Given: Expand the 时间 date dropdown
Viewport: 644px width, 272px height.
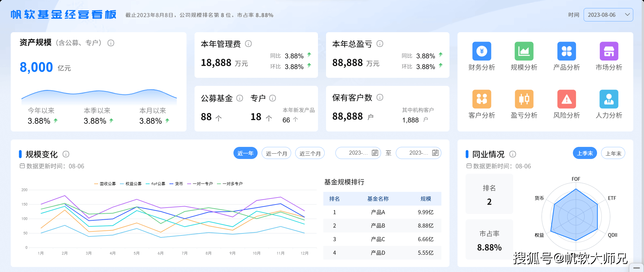Looking at the screenshot, I should coord(608,15).
